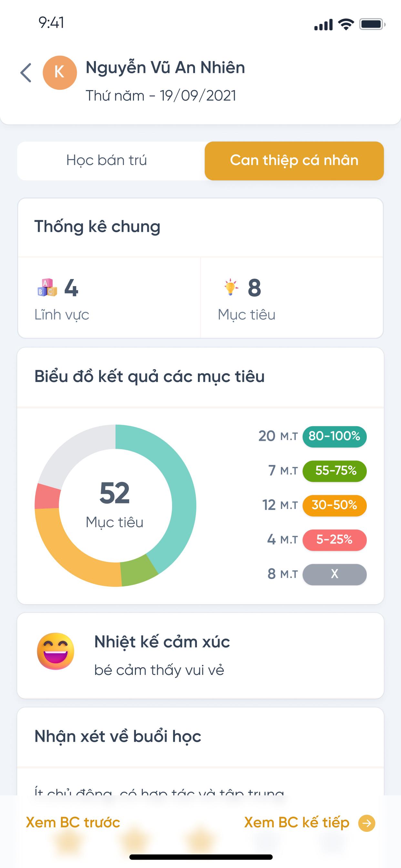
Task: Click the arrow icon beside Xem BC kế tiếp
Action: point(366,823)
